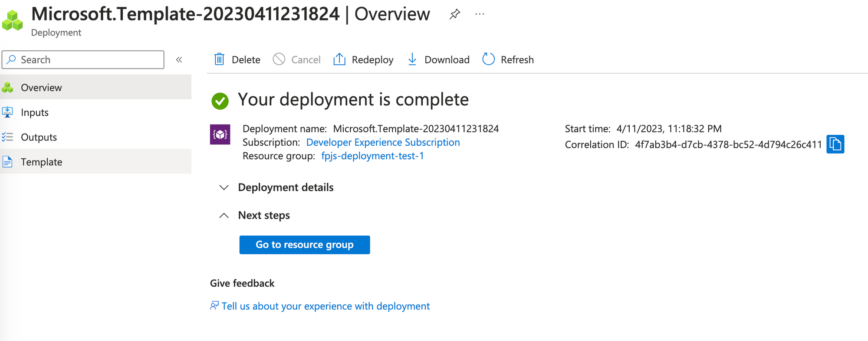Open the Overview menu item

tap(95, 87)
